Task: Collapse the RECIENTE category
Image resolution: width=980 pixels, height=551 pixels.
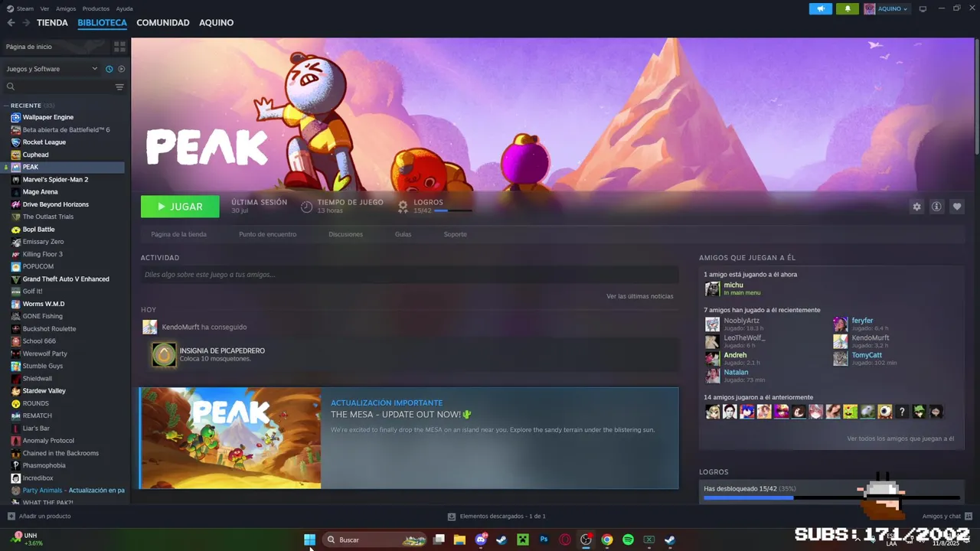Action: point(6,106)
